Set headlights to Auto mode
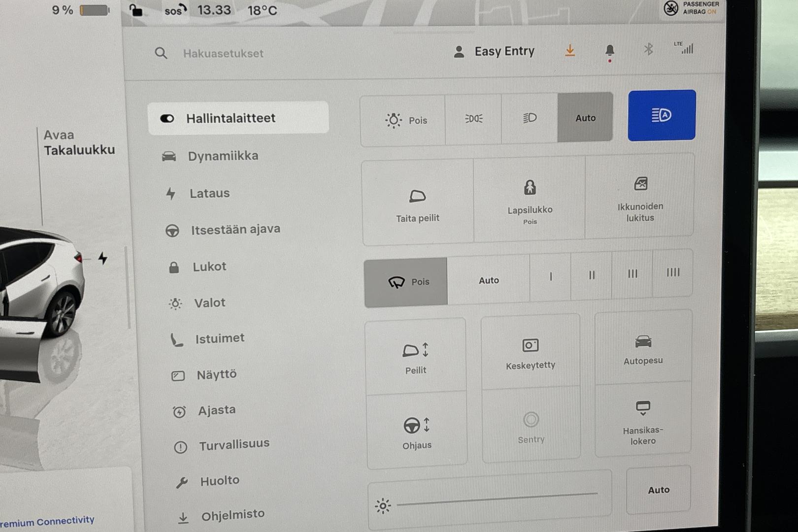 [x=585, y=117]
